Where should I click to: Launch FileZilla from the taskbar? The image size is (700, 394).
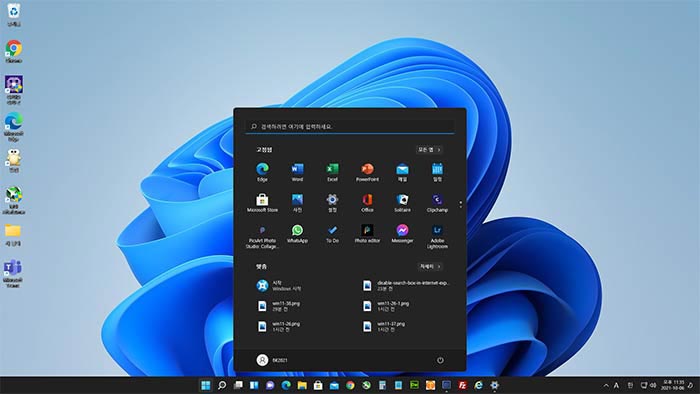(x=462, y=385)
